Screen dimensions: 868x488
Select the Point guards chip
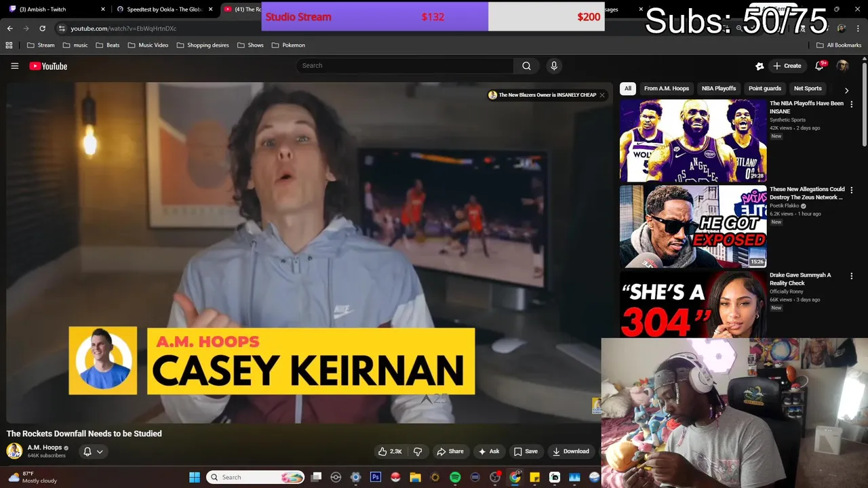pyautogui.click(x=765, y=89)
